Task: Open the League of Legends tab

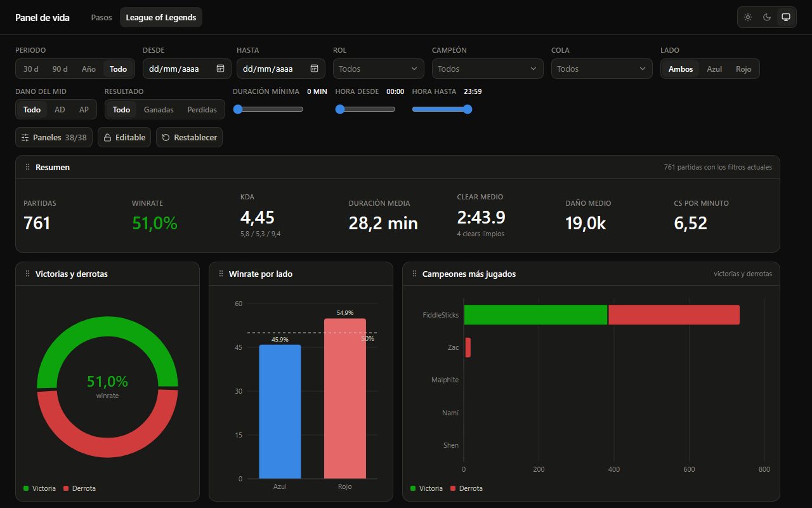Action: 161,17
